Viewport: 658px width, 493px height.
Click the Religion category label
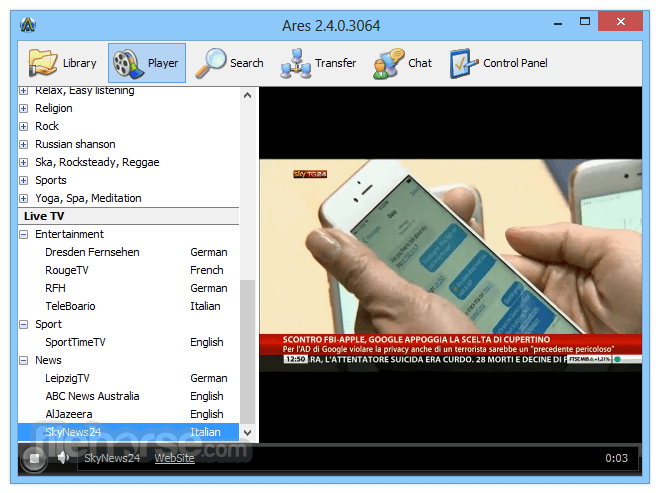pyautogui.click(x=54, y=108)
